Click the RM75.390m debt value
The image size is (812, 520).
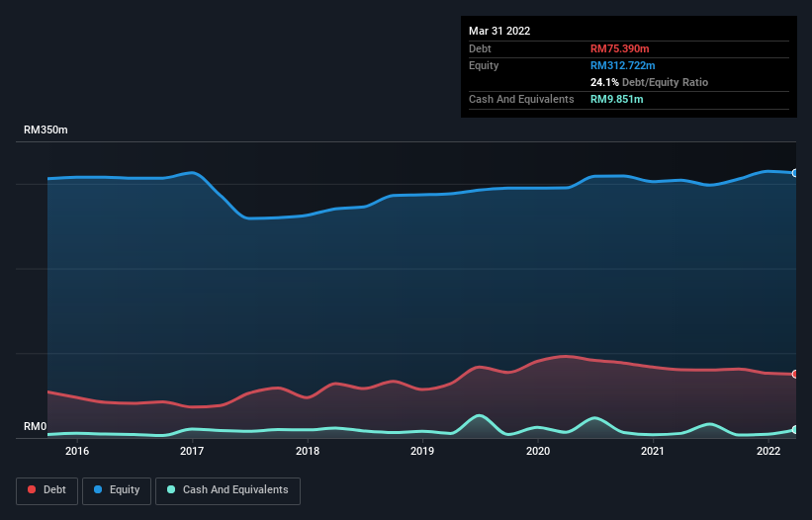tap(619, 48)
